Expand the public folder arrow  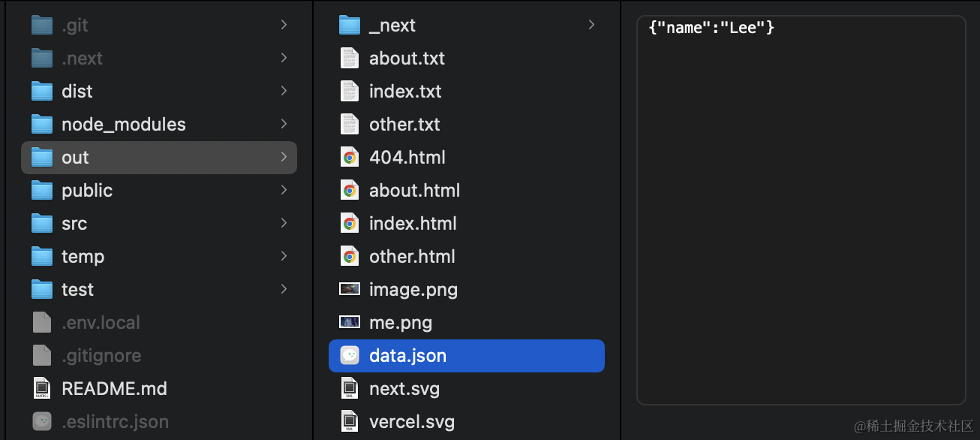[x=284, y=190]
